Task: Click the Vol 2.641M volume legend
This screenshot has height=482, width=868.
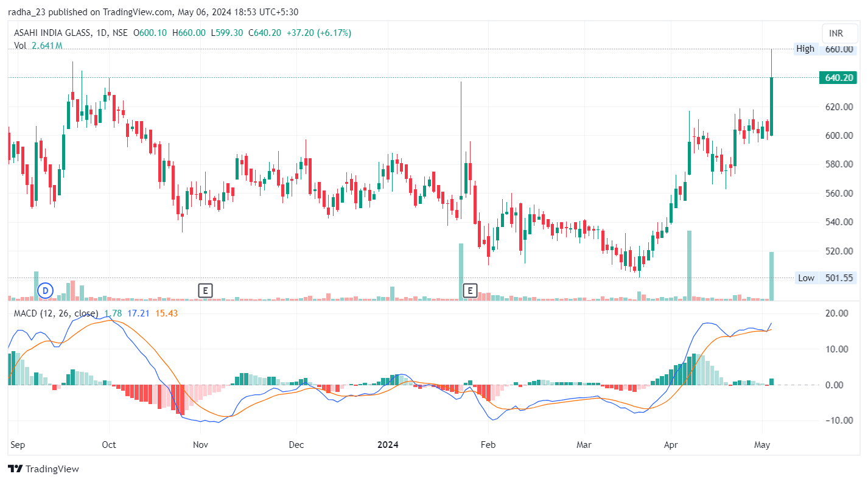Action: coord(38,46)
